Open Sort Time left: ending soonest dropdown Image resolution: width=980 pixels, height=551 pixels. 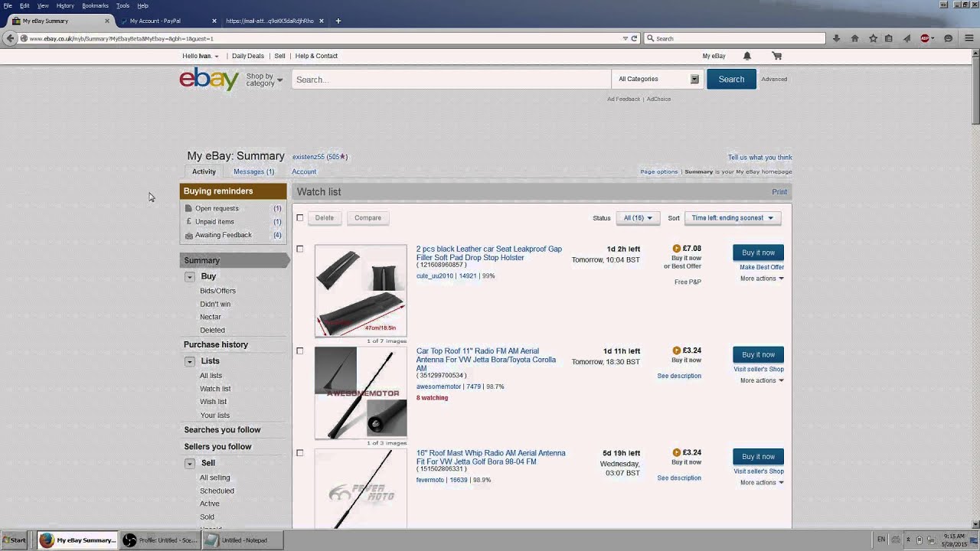tap(732, 218)
